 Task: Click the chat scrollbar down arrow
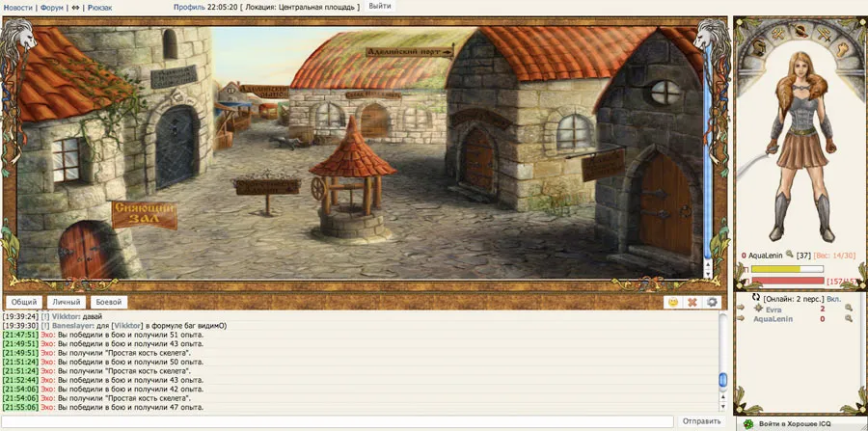click(x=722, y=406)
